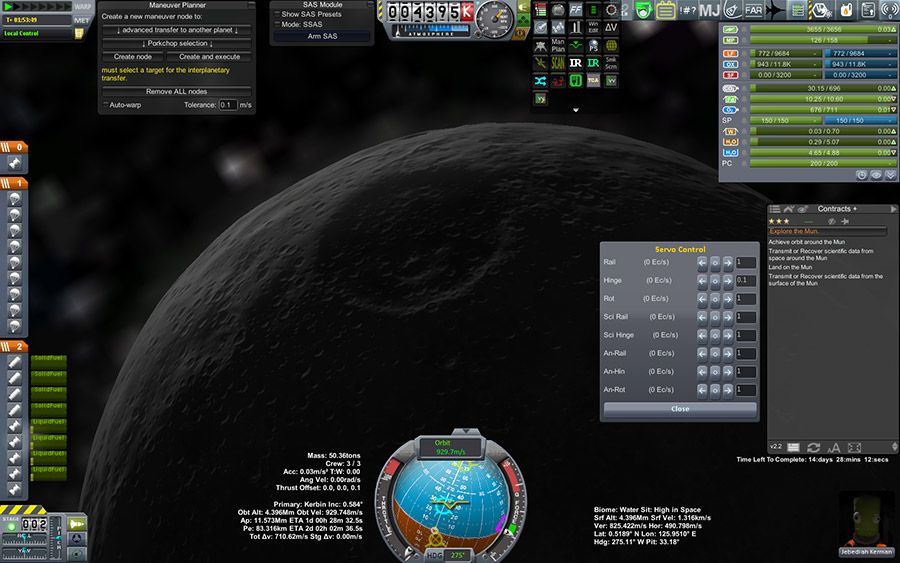Viewport: 900px width, 563px height.
Task: Toggle the eye icon below the resource panel
Action: coord(876,176)
